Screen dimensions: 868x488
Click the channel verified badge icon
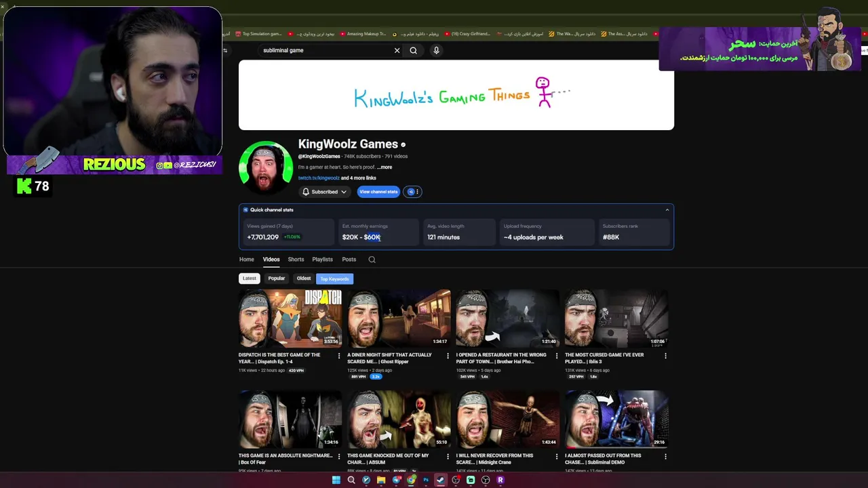click(403, 144)
